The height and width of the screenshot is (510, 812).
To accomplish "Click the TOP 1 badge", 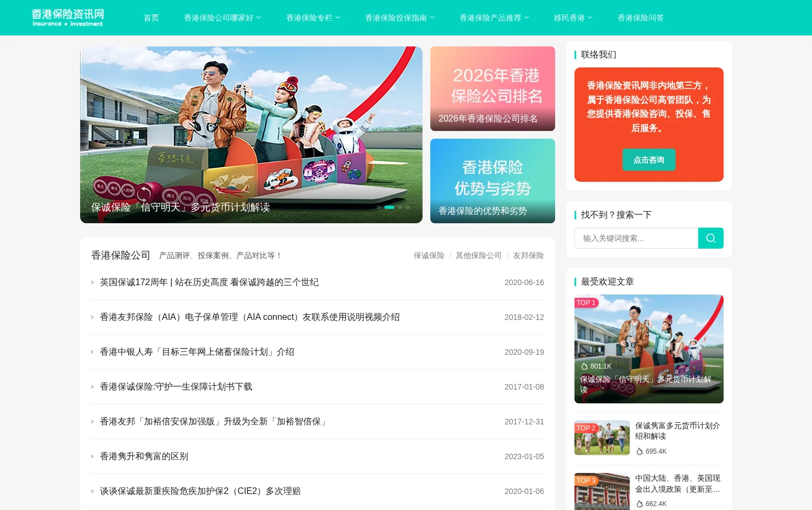I will (587, 303).
